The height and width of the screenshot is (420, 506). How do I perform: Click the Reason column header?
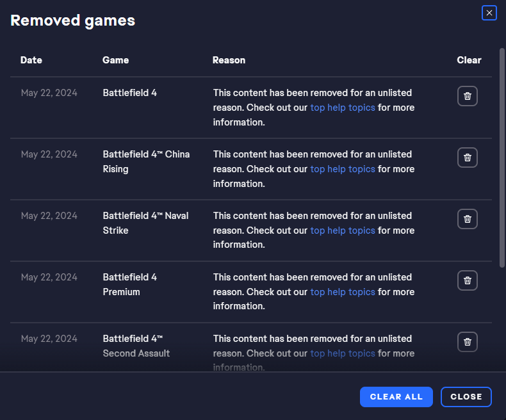click(x=229, y=60)
